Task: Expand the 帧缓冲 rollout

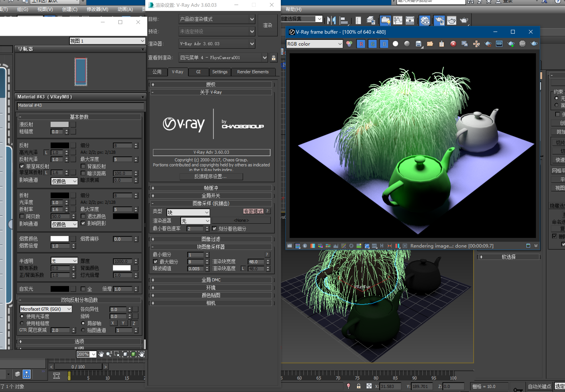Action: [x=211, y=188]
